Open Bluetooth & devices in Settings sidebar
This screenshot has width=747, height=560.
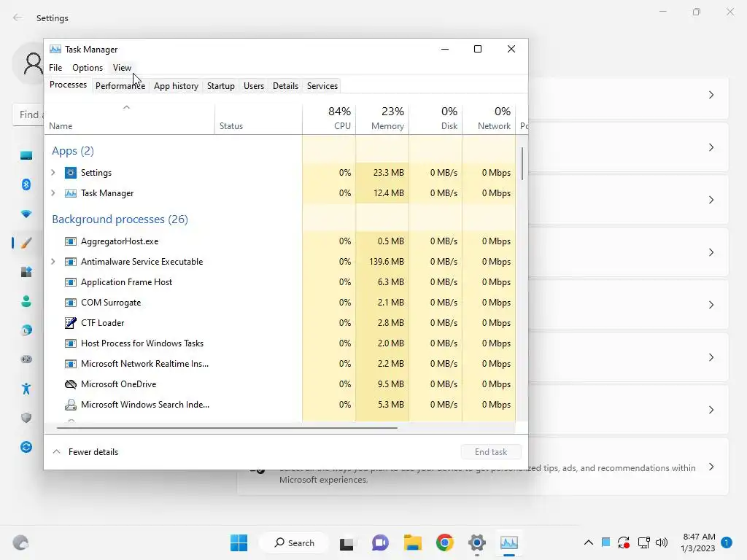pyautogui.click(x=26, y=184)
